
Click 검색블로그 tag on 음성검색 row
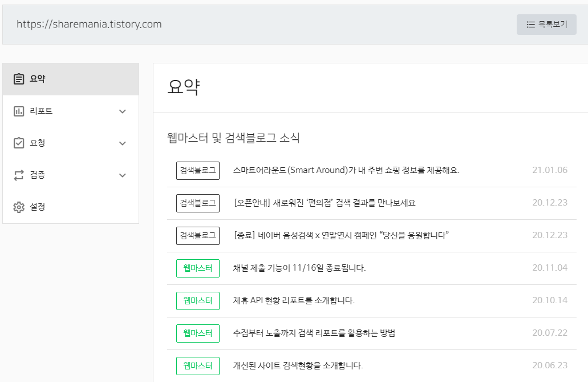(x=198, y=236)
